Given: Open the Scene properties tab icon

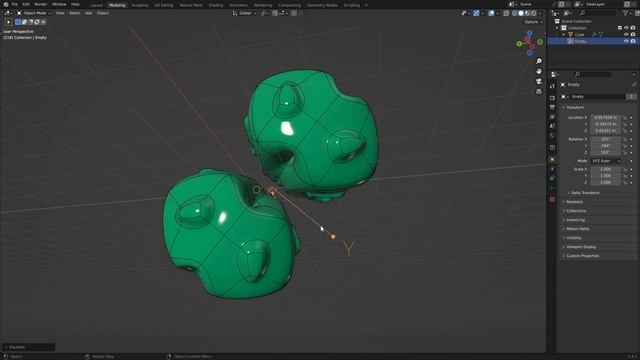Looking at the screenshot, I should pos(552,126).
